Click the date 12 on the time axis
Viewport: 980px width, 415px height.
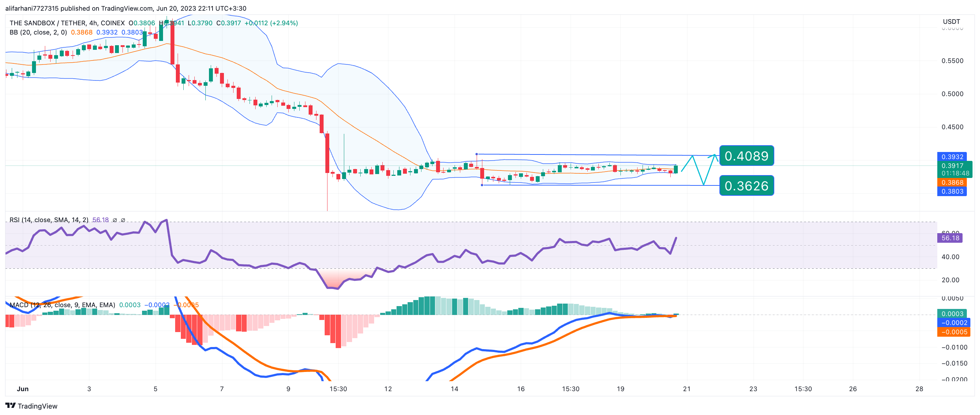[388, 389]
